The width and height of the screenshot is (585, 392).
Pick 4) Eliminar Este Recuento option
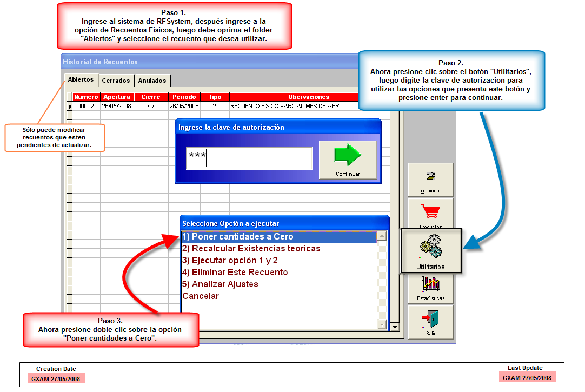(x=235, y=273)
